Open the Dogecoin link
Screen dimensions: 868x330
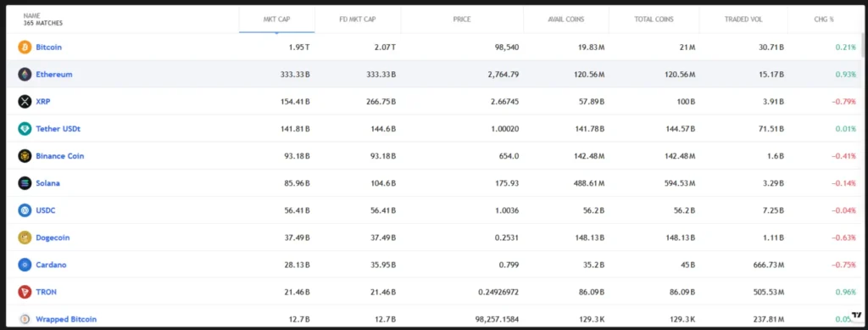(x=53, y=238)
